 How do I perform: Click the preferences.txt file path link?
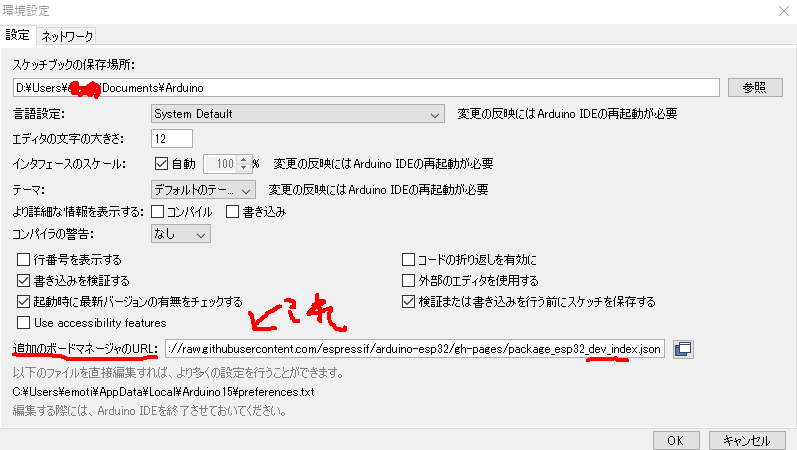point(164,392)
